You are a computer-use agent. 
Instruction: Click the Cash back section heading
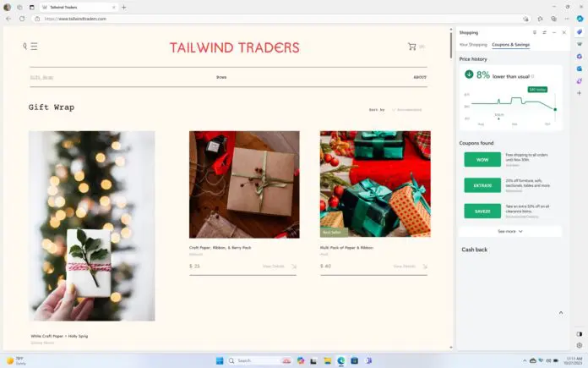[475, 250]
